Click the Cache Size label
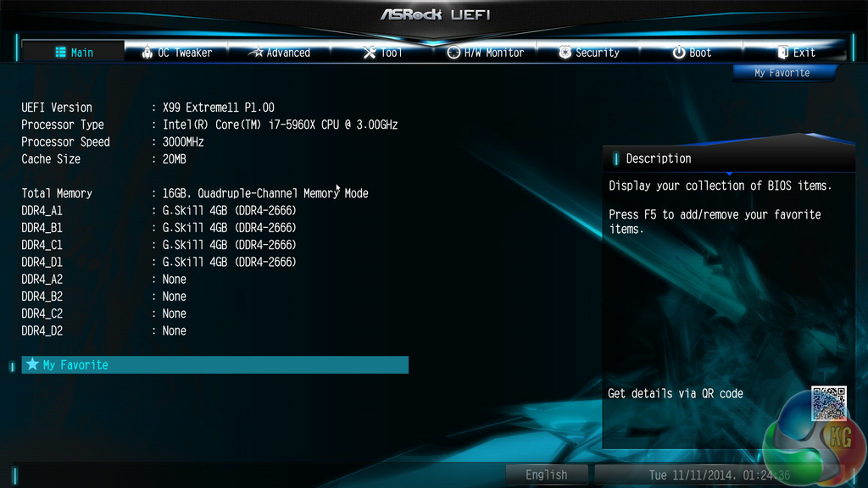Screen dimensions: 868x488 [51, 158]
